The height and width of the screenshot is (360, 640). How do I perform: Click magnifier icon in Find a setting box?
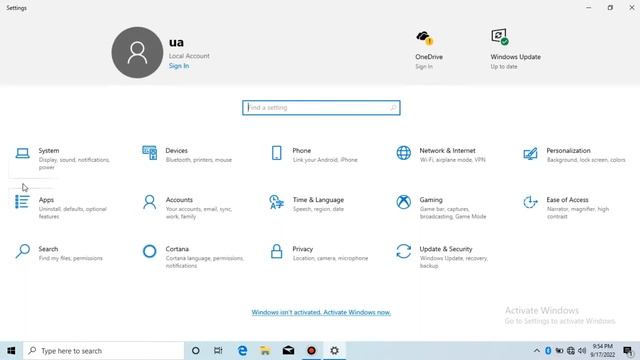(x=393, y=108)
